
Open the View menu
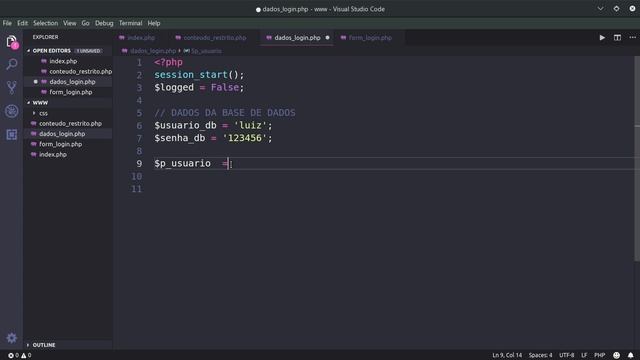tap(69, 23)
